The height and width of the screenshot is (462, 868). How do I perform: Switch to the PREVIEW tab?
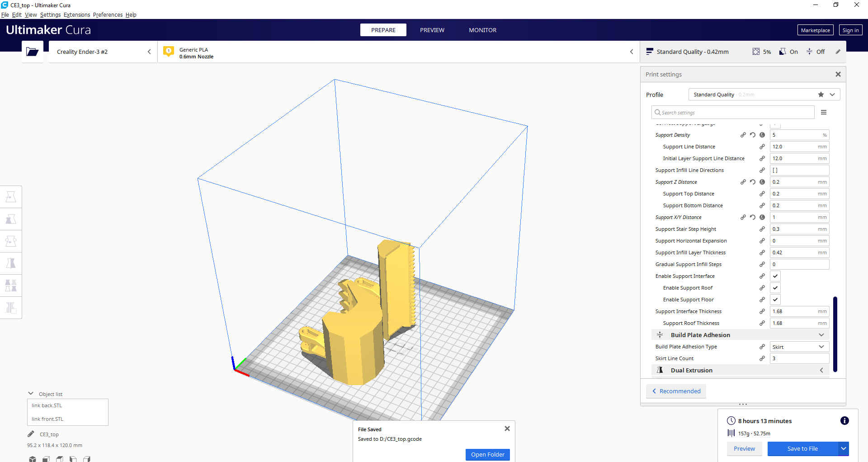pos(432,30)
